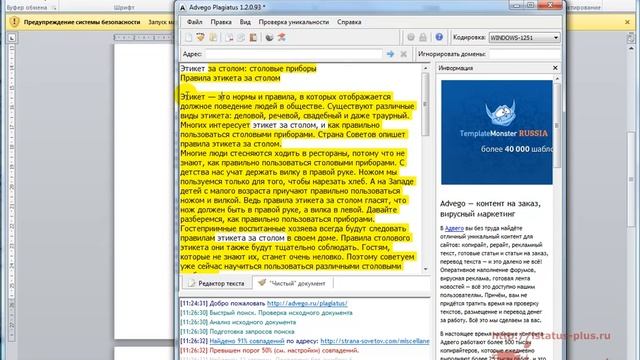Click Word ruler tab selector icon
The image size is (640, 360).
pos(12,38)
